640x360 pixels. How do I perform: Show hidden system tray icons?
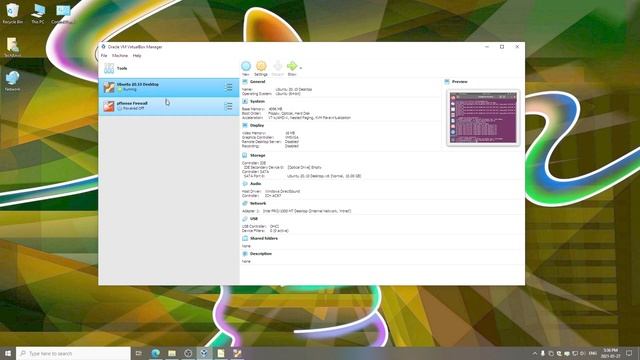535,353
